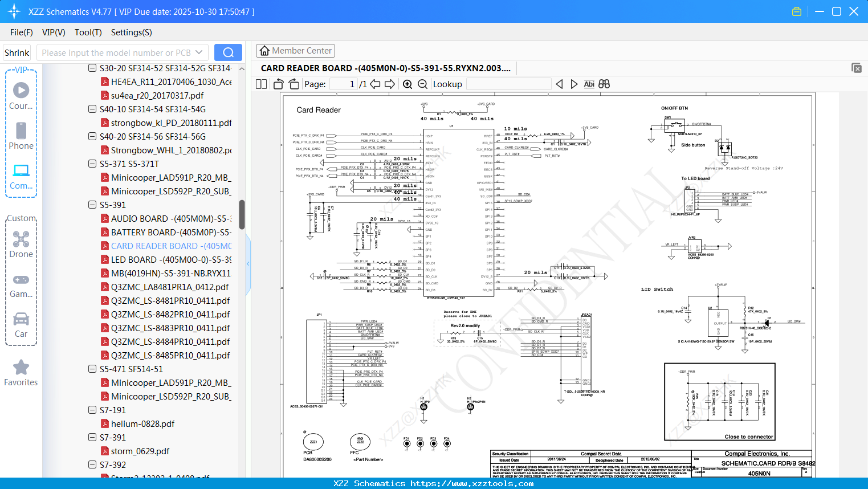Open the Drone category
Viewport: 868px width, 489px height.
coord(21,244)
